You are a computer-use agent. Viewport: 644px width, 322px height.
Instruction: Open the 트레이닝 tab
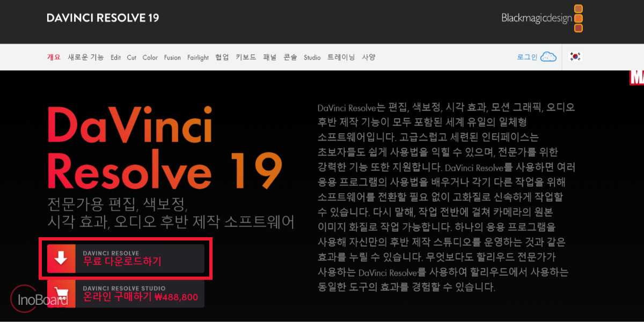(x=341, y=57)
